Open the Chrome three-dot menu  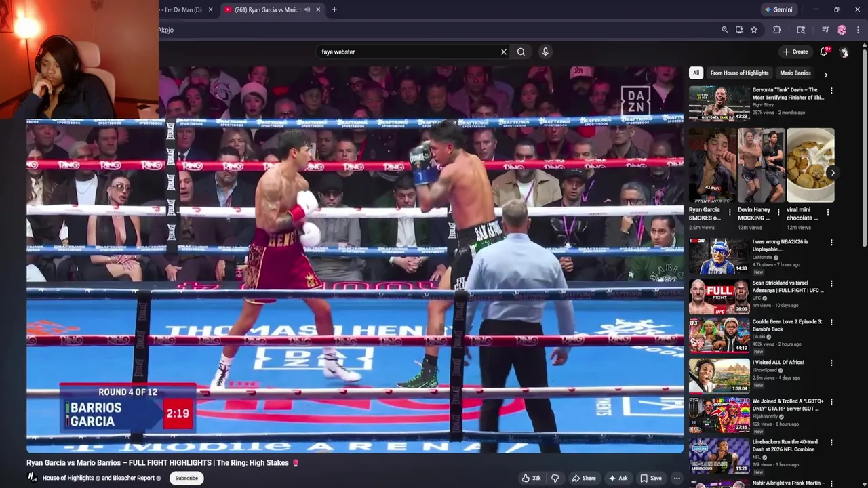click(x=858, y=30)
